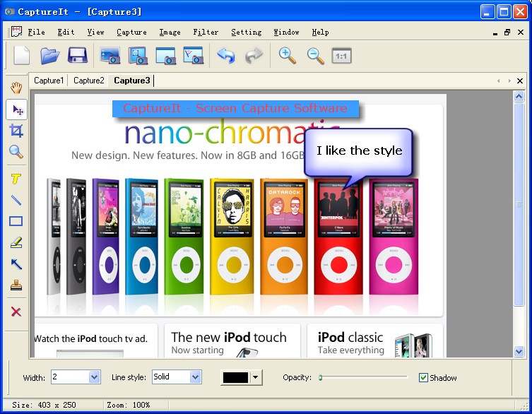
Task: Open the Filter menu
Action: coord(206,32)
